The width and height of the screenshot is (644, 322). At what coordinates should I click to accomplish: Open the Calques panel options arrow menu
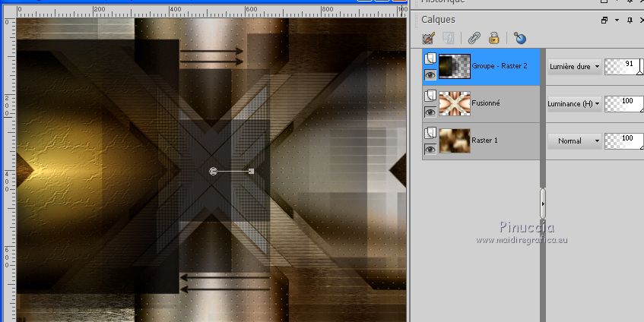(x=617, y=20)
